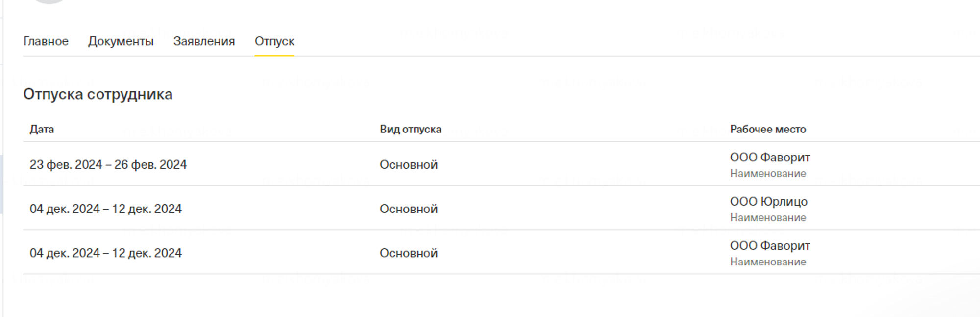980x317 pixels.
Task: Open the Главное tab
Action: 46,41
